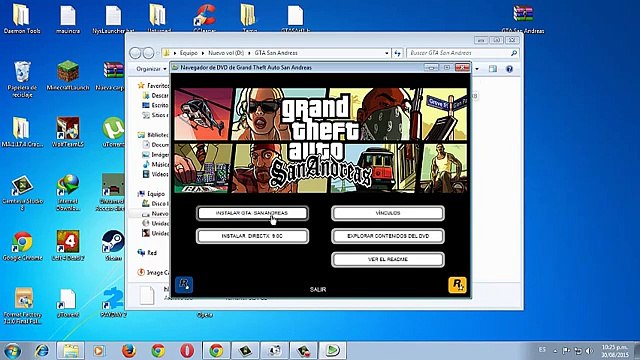Open view options dropdown arrow in Explorer toolbar

[477, 69]
